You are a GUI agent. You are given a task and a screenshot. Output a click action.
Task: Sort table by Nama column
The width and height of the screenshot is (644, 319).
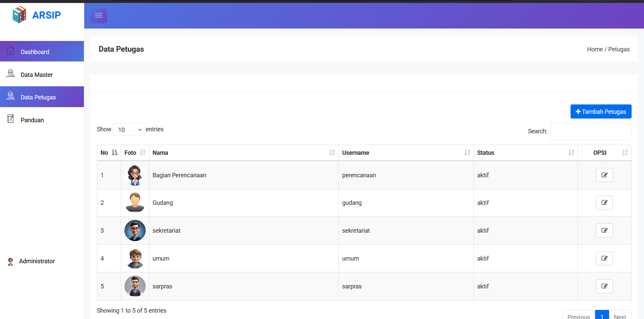pyautogui.click(x=244, y=153)
